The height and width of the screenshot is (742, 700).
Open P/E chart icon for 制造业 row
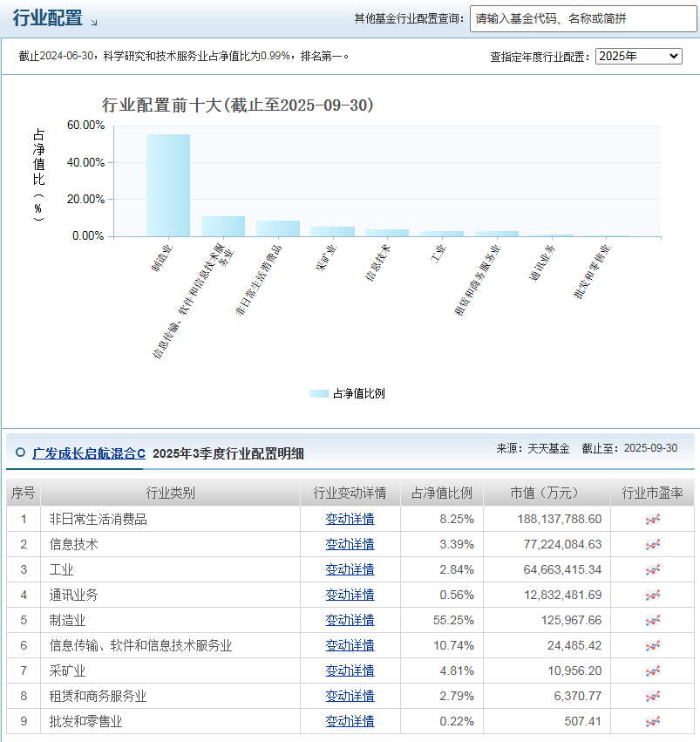652,621
